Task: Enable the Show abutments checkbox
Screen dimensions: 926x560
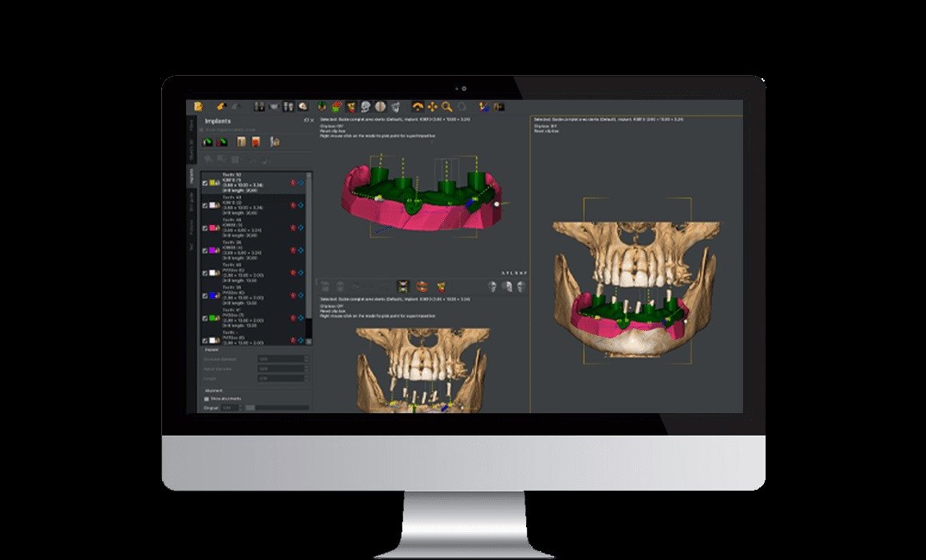Action: pyautogui.click(x=207, y=398)
